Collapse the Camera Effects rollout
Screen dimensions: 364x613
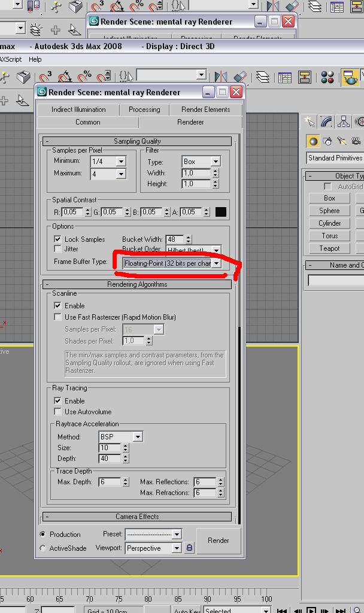[137, 517]
